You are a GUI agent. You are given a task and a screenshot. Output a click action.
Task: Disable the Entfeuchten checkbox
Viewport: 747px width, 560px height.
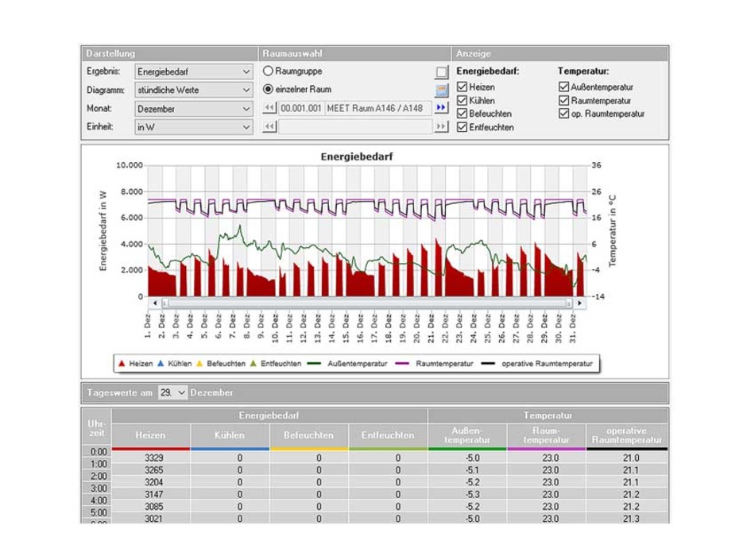pyautogui.click(x=462, y=127)
